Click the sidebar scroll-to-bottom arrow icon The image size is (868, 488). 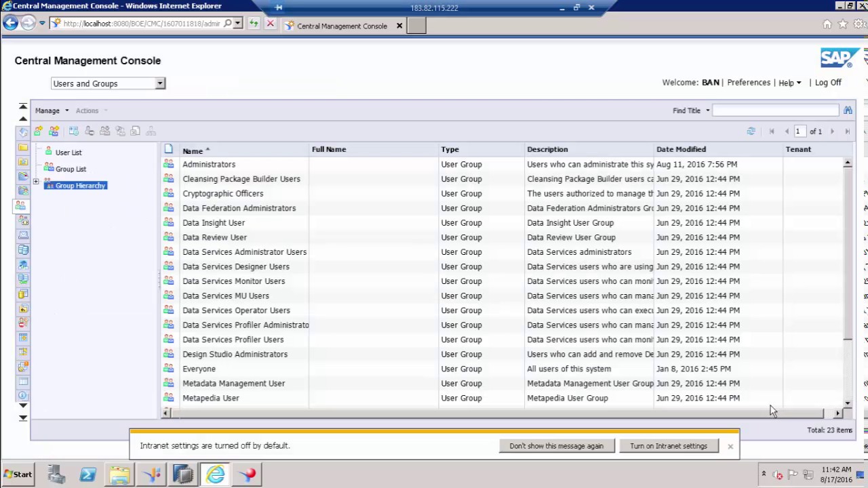point(23,418)
